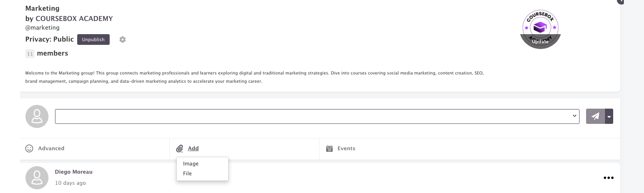Open group settings gear icon
The height and width of the screenshot is (193, 644).
click(x=122, y=40)
